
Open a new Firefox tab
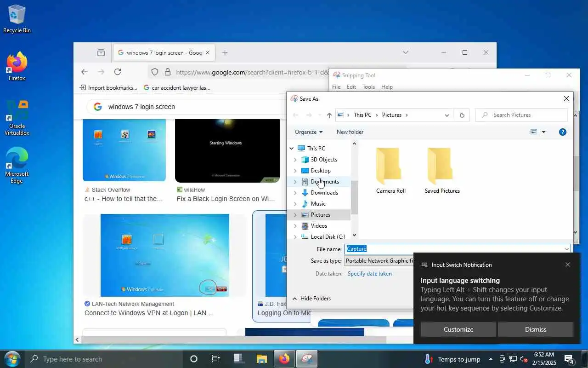point(225,52)
